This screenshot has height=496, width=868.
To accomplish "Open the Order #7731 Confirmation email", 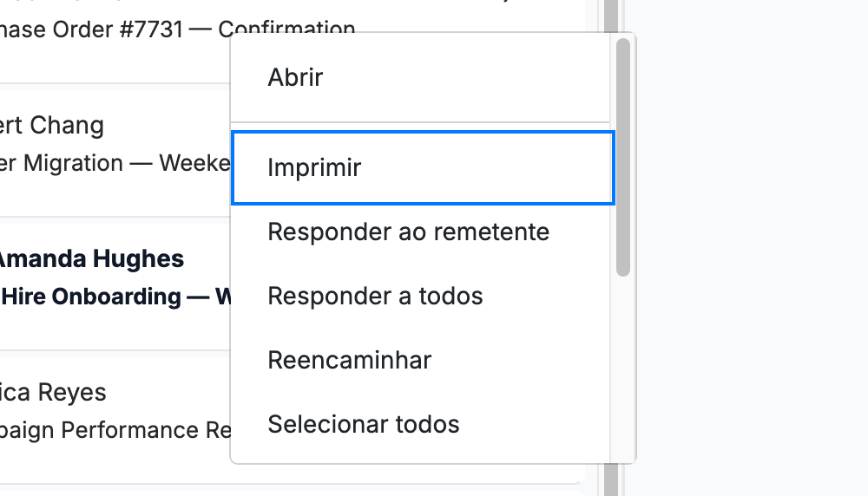I will (177, 29).
